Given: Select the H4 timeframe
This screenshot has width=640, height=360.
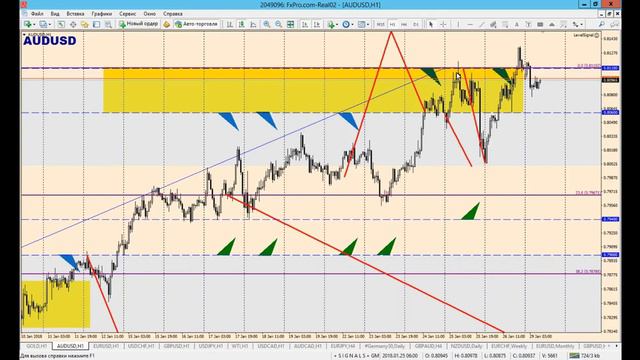Looking at the screenshot, I should pyautogui.click(x=404, y=24).
